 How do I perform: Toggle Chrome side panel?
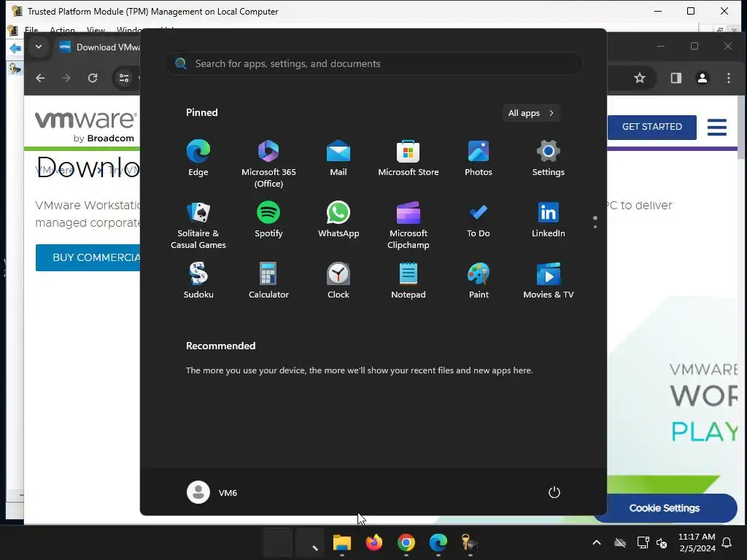point(676,78)
